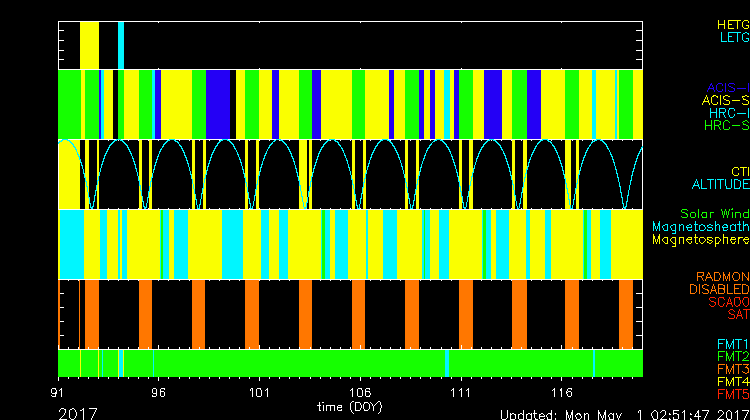Select the rightmost orange RADMON disabled bar
The image size is (750, 420).
pyautogui.click(x=626, y=313)
